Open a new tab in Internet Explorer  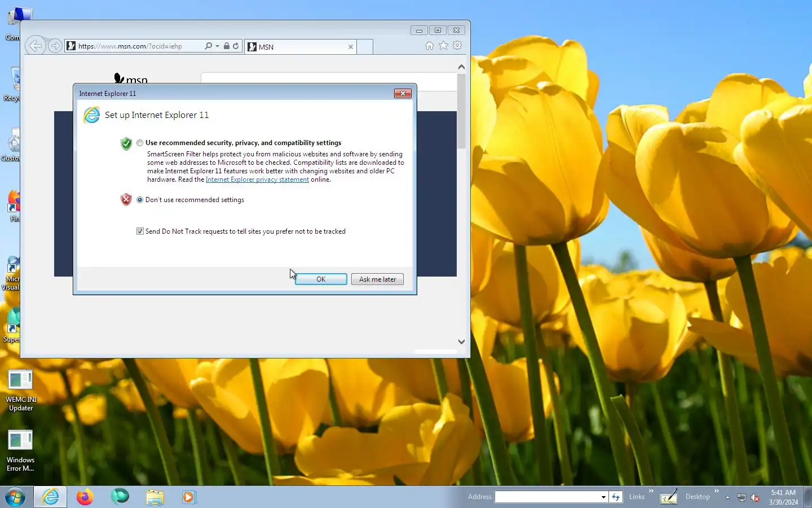[x=365, y=47]
